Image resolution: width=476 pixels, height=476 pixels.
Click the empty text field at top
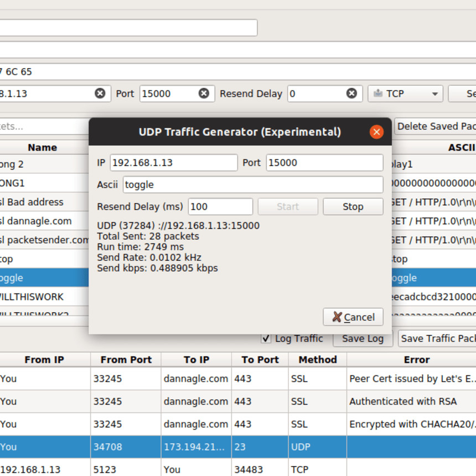click(x=129, y=28)
